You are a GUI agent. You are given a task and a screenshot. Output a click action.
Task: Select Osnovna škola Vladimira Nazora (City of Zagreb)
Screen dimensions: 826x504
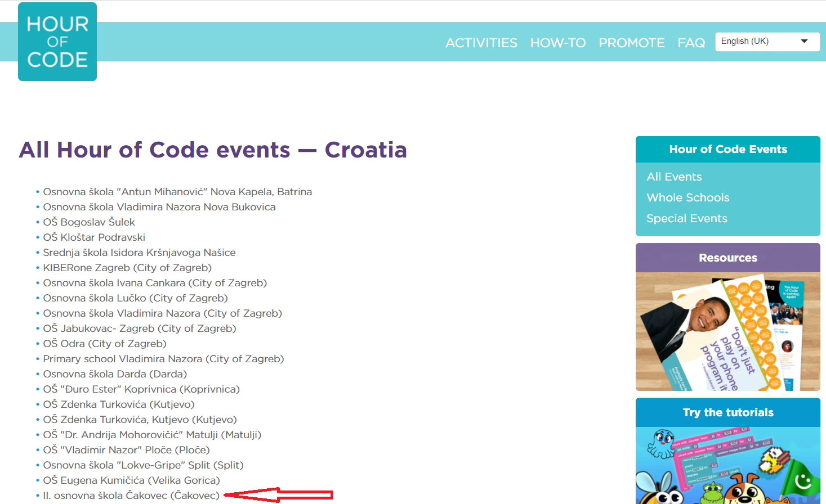162,313
